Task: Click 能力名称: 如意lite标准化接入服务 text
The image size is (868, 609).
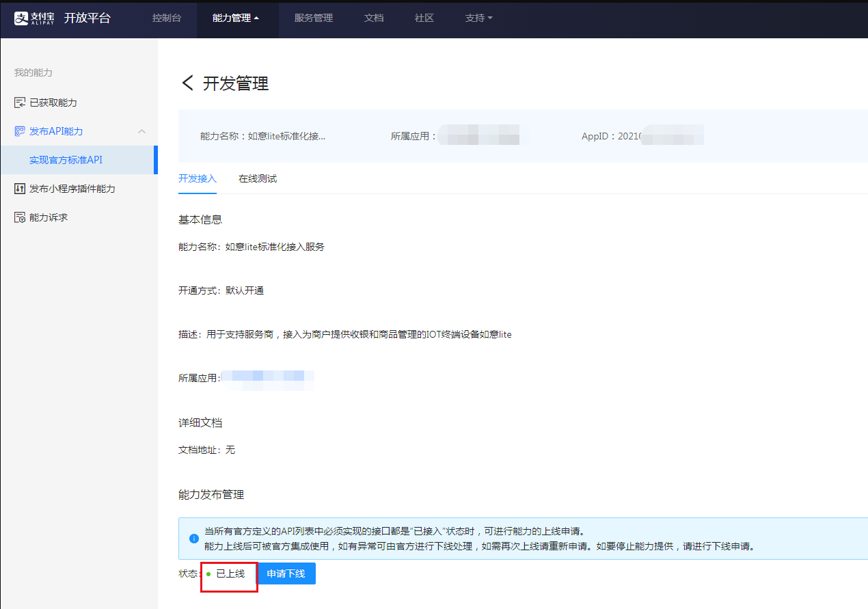Action: [x=252, y=247]
